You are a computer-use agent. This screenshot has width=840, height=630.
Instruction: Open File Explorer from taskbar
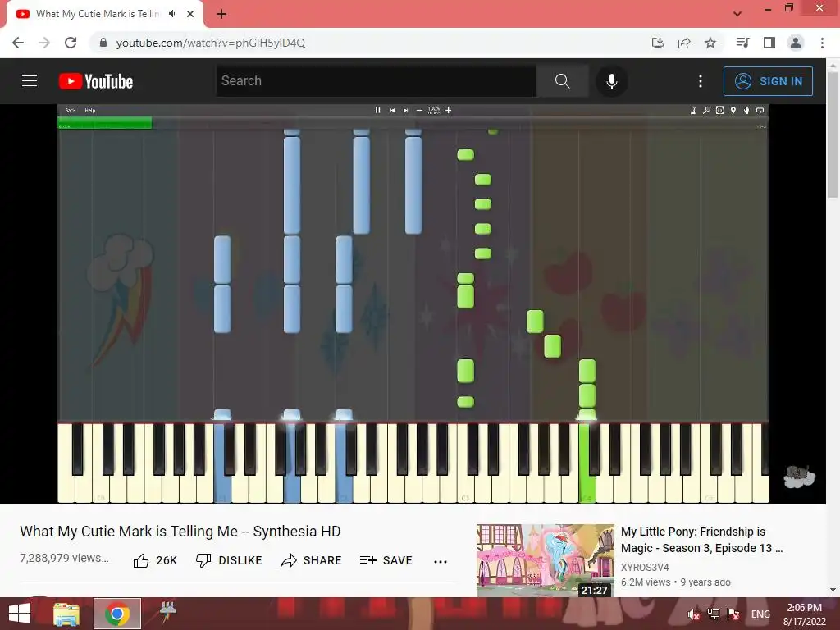(66, 614)
